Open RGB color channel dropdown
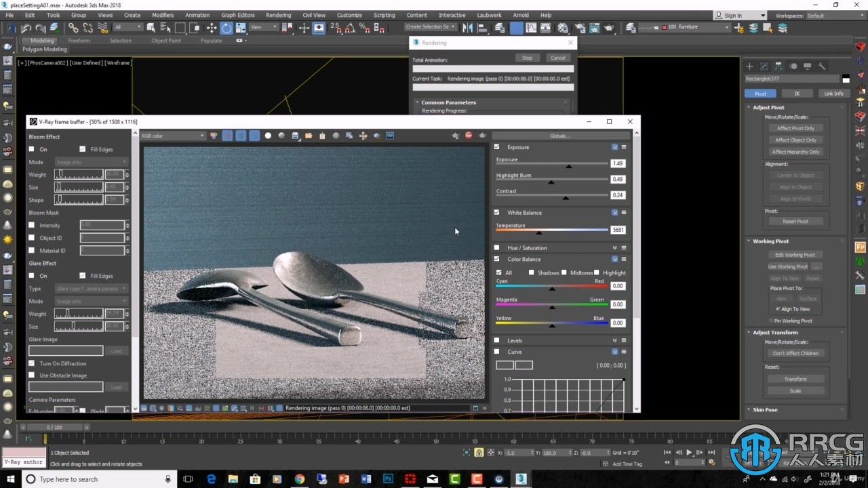The height and width of the screenshot is (488, 868). [x=172, y=136]
